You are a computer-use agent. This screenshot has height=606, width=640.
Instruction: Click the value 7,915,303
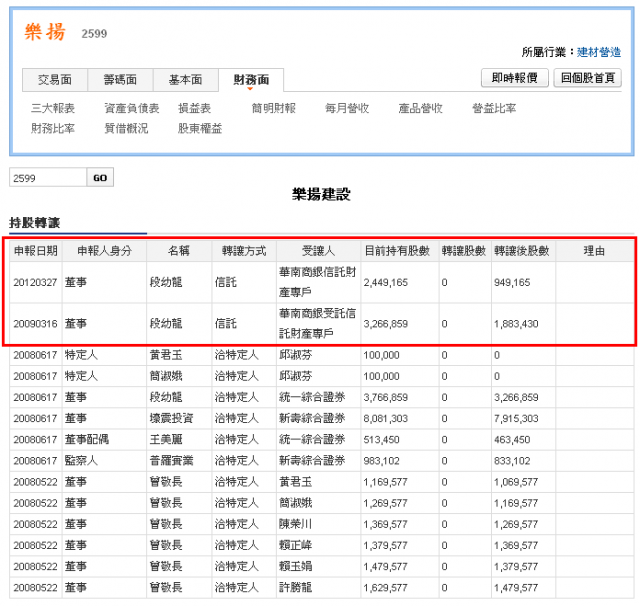pyautogui.click(x=516, y=418)
